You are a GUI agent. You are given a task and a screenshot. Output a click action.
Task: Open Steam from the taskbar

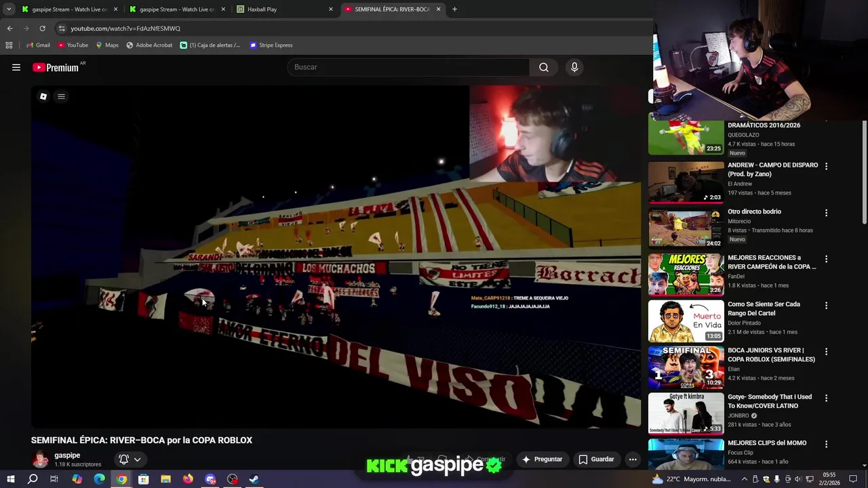point(254,479)
